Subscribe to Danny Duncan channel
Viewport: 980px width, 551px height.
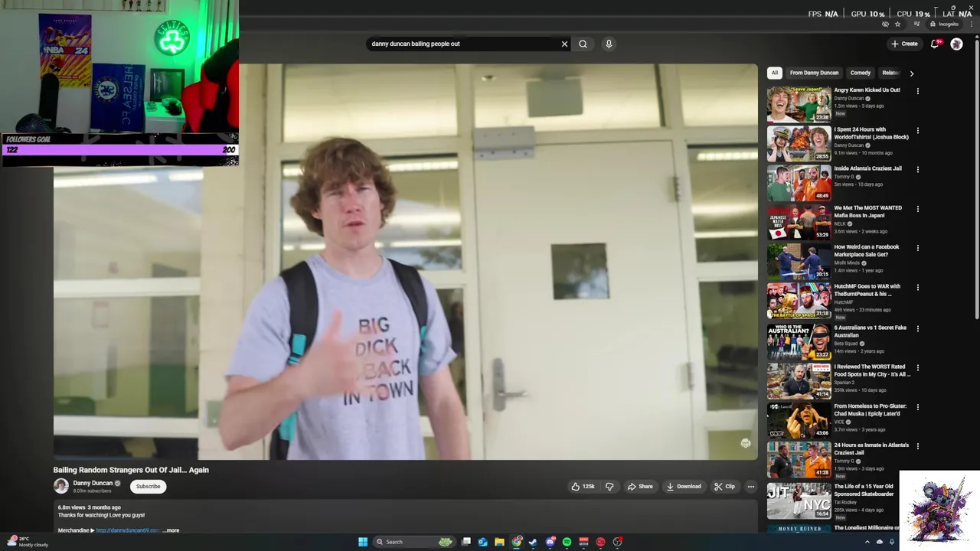pos(148,486)
